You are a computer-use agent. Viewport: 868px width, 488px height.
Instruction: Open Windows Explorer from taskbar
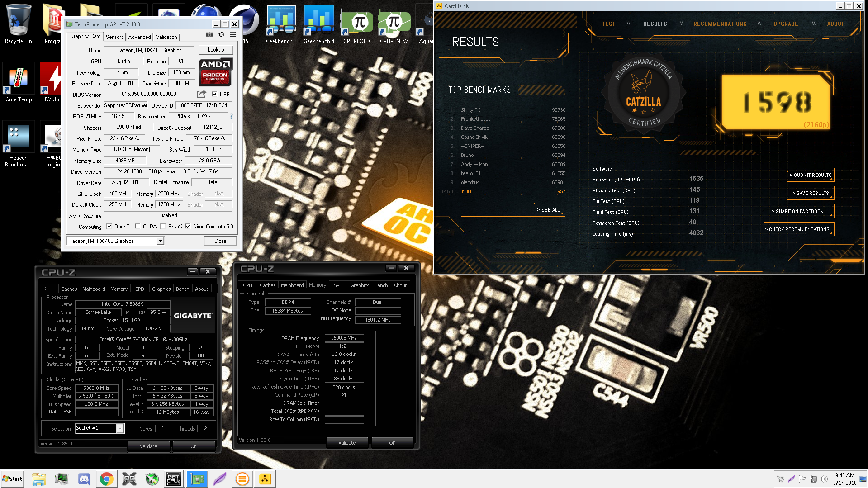coord(38,479)
